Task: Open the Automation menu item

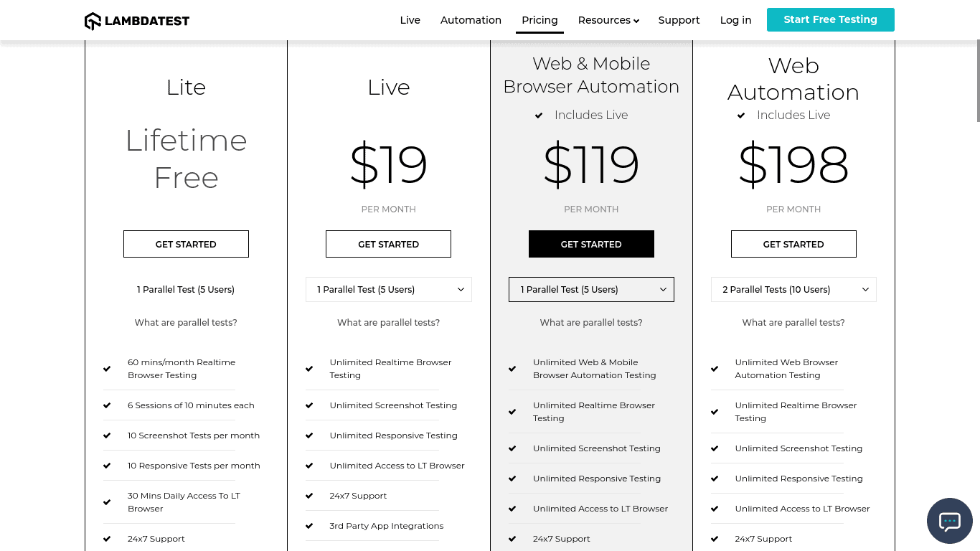Action: [471, 20]
